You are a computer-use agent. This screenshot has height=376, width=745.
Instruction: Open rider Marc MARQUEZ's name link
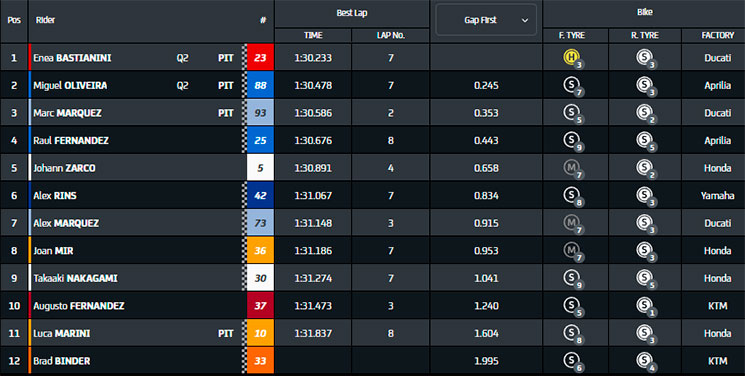(67, 113)
